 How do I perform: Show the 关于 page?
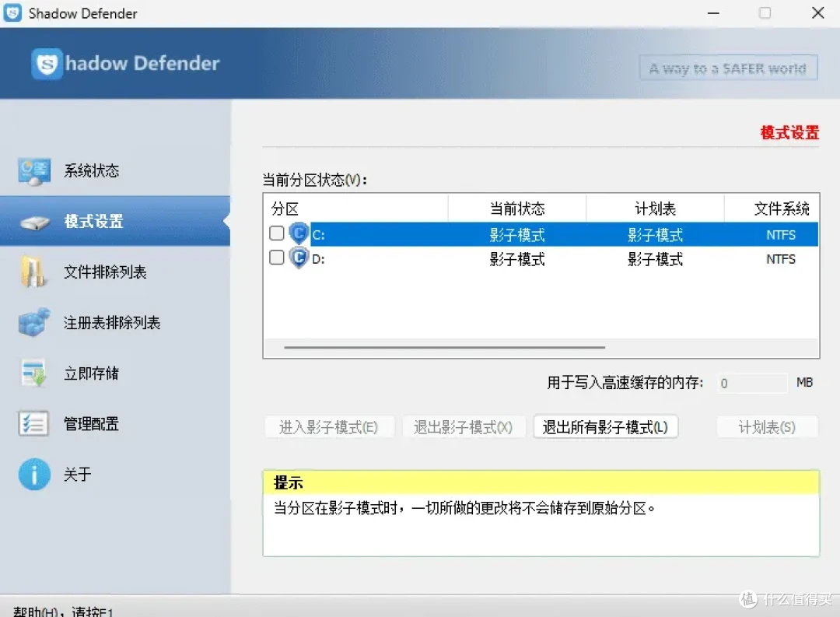115,474
